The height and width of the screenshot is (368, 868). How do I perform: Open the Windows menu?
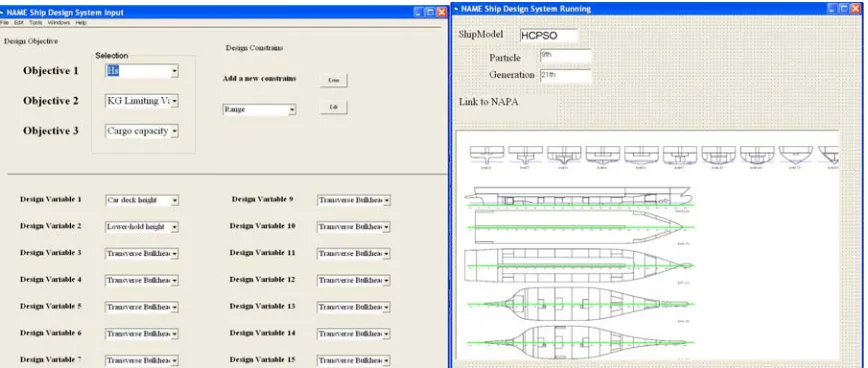click(x=59, y=23)
